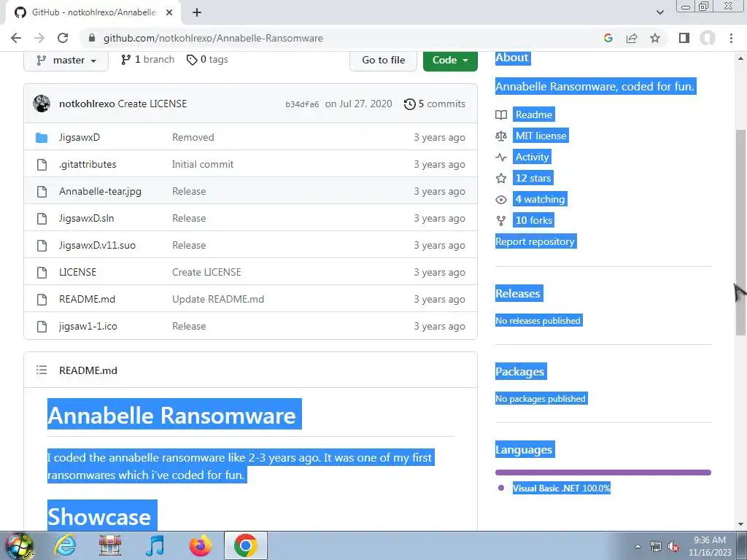
Task: Click the README.md panel heading
Action: [88, 370]
